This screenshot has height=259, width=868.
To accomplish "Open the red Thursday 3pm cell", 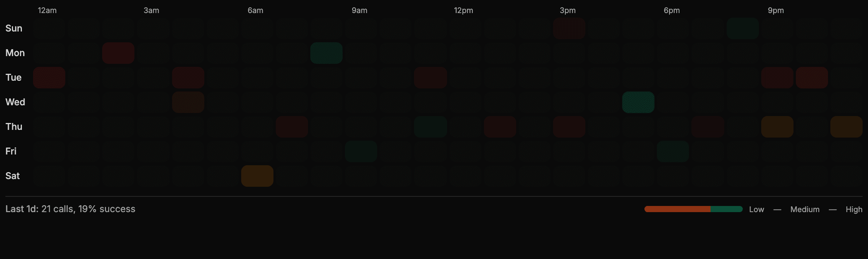I will (569, 127).
